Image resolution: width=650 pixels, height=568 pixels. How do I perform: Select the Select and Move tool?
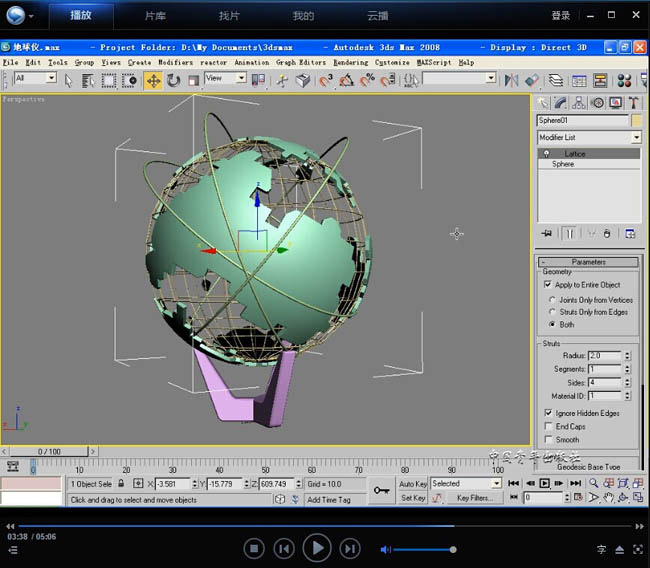153,80
